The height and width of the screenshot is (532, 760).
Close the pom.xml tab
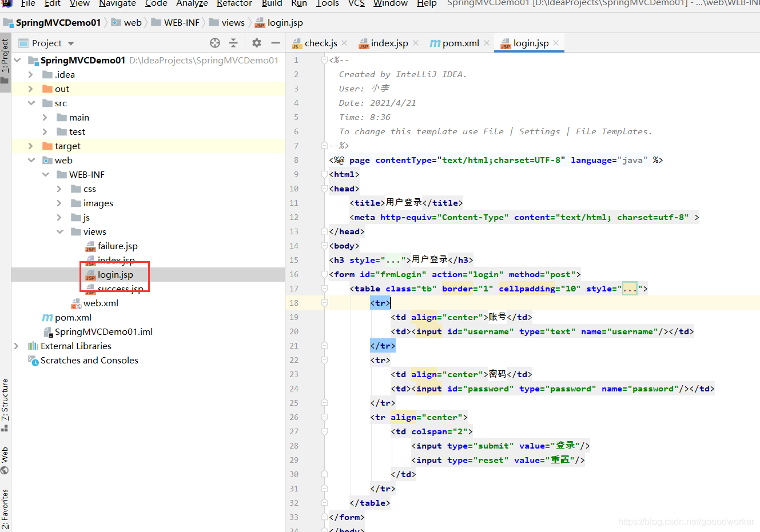point(487,43)
